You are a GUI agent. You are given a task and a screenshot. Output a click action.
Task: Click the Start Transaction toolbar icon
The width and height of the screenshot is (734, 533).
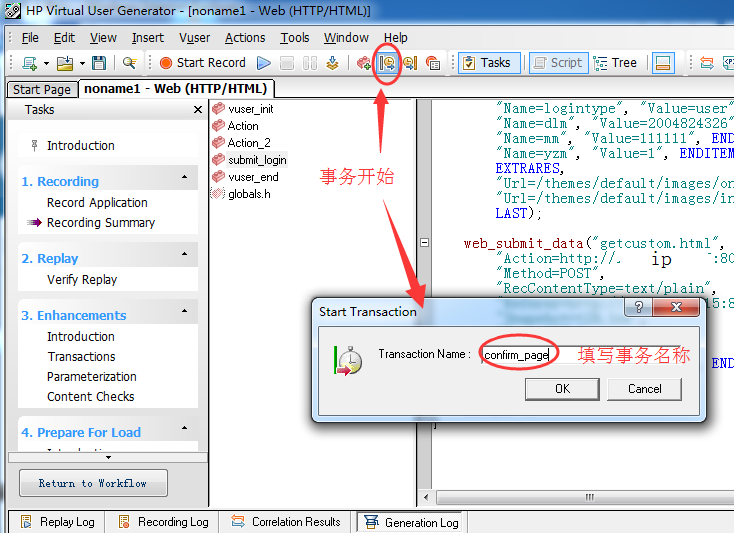tap(387, 63)
